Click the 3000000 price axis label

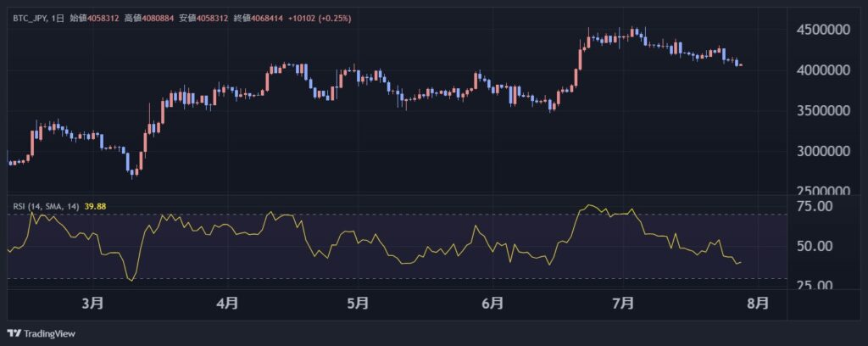823,151
